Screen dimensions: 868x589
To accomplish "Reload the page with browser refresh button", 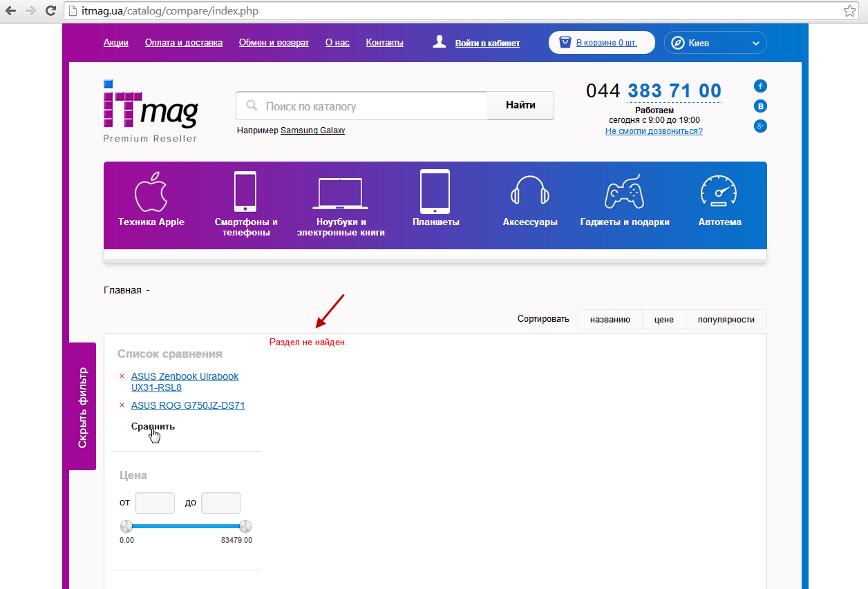I will tap(50, 11).
